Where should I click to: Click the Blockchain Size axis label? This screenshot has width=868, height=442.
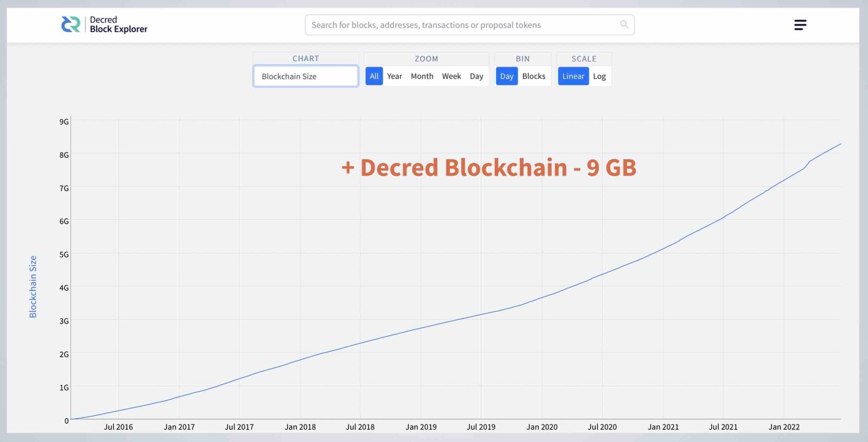(33, 286)
